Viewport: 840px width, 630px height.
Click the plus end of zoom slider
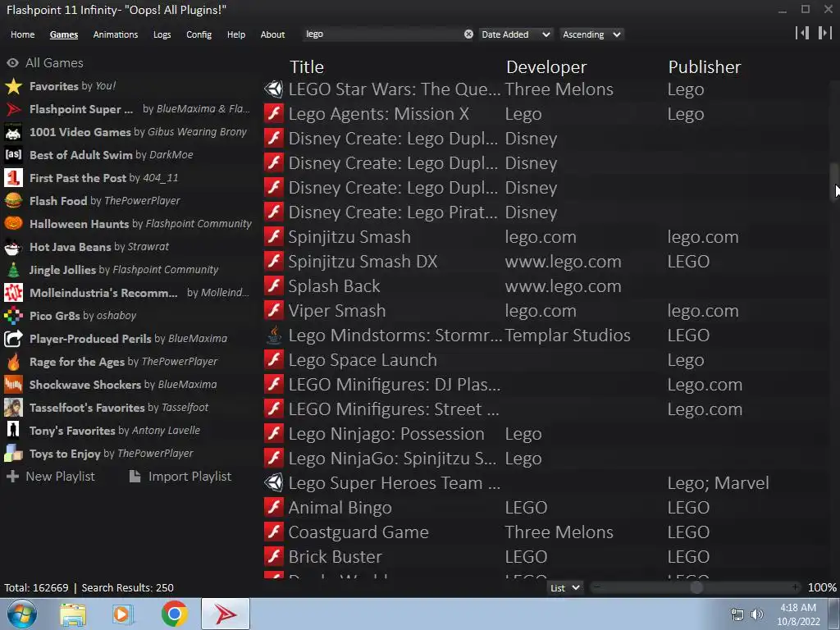tap(796, 587)
